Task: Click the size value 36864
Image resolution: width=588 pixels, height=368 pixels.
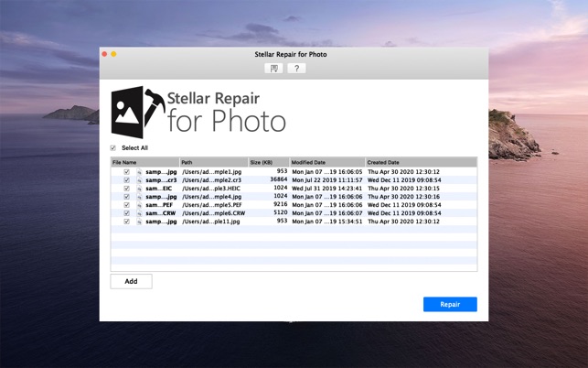Action: 279,179
